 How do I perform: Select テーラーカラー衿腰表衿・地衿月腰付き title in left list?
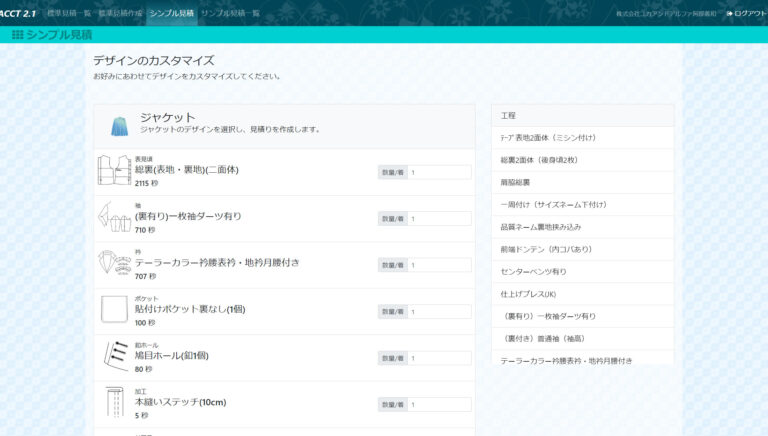[x=217, y=263]
